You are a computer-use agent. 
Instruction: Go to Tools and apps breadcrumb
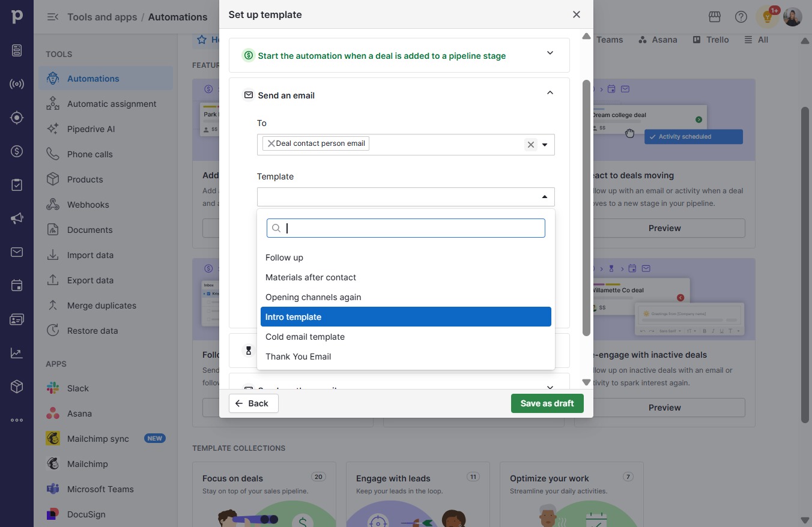tap(102, 17)
